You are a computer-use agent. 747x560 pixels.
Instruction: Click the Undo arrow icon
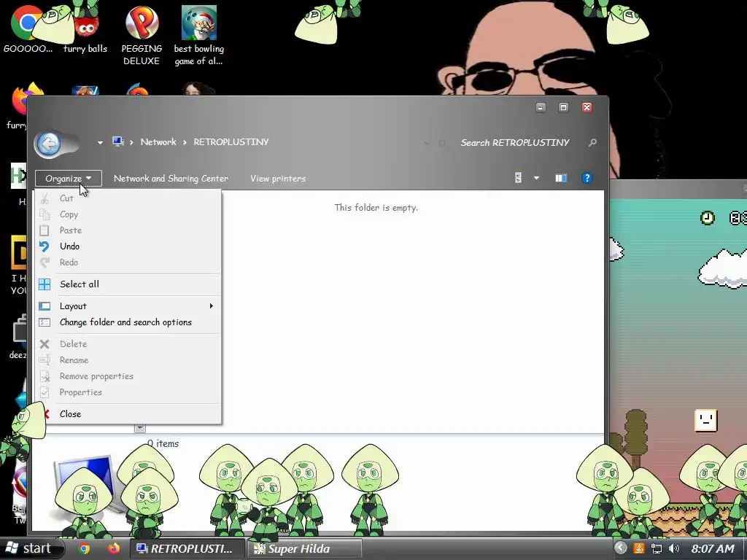[x=44, y=246]
